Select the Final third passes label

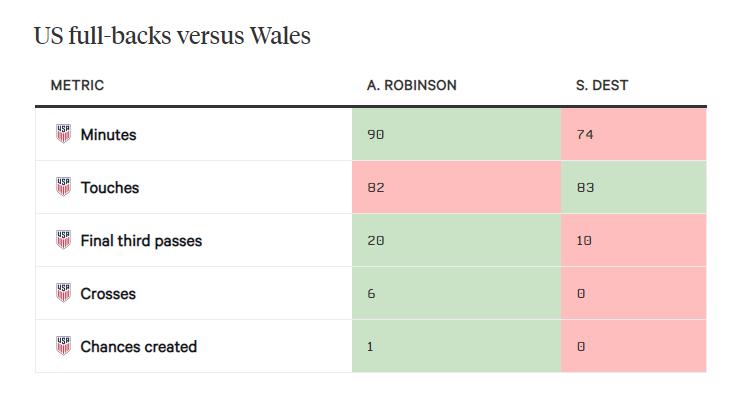(x=141, y=241)
